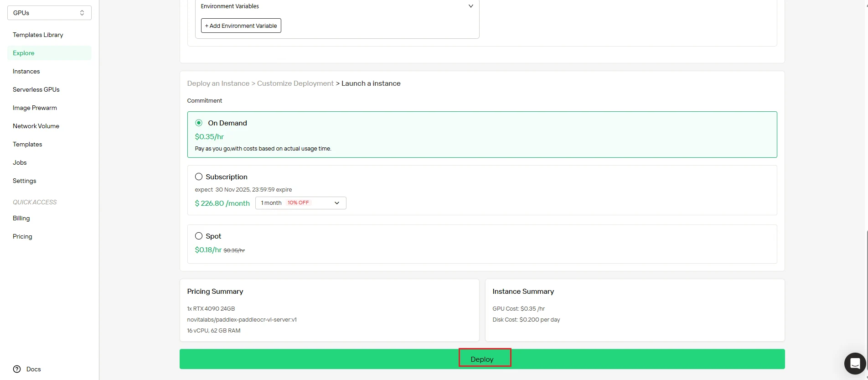868x380 pixels.
Task: Go back to Deploy an Instance breadcrumb
Action: point(218,83)
